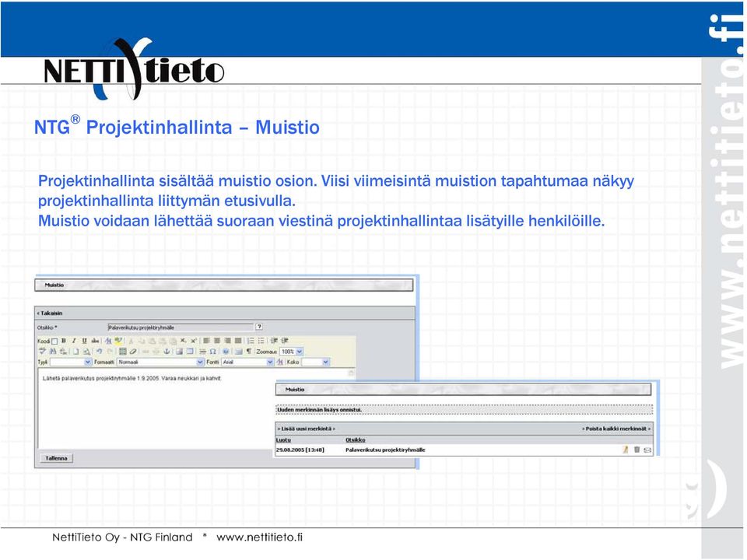Toggle the Koodi checkbox
Image resolution: width=747 pixels, height=560 pixels.
[x=54, y=341]
